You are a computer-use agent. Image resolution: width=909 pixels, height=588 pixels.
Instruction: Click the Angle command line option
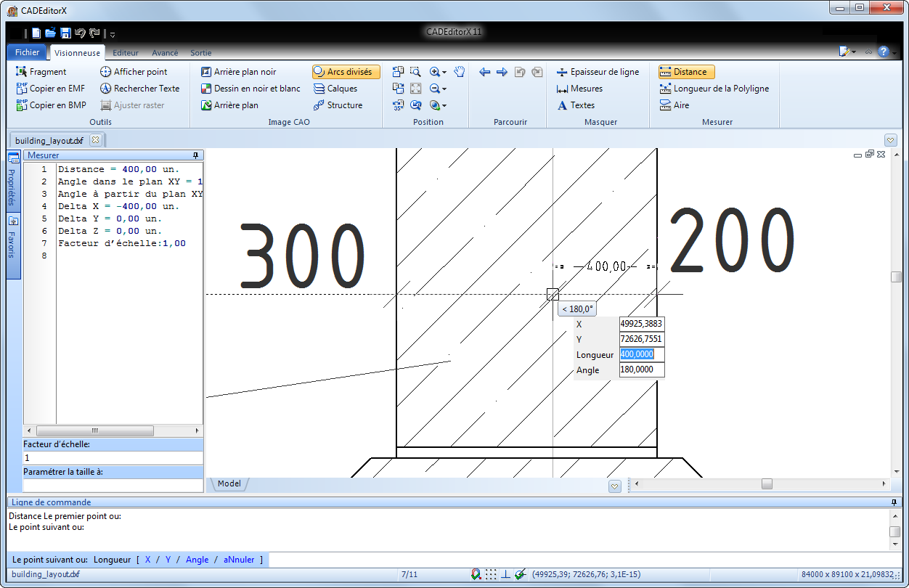click(x=197, y=560)
